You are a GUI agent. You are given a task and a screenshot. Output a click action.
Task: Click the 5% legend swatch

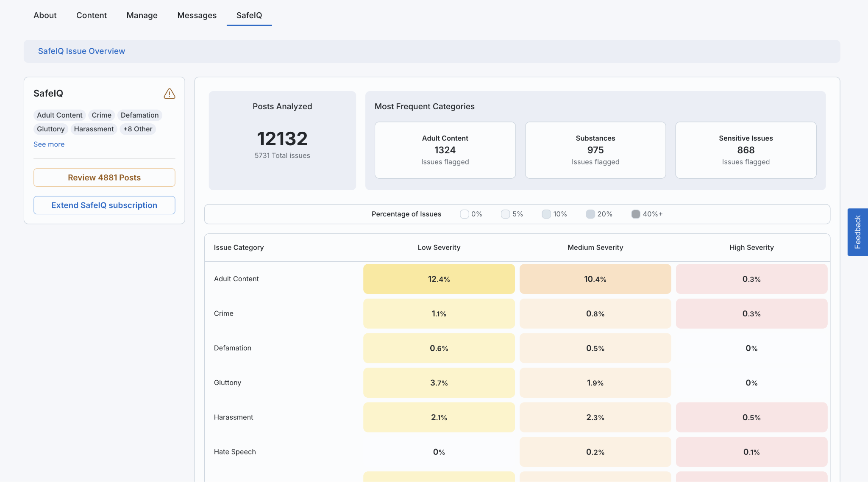pyautogui.click(x=505, y=214)
